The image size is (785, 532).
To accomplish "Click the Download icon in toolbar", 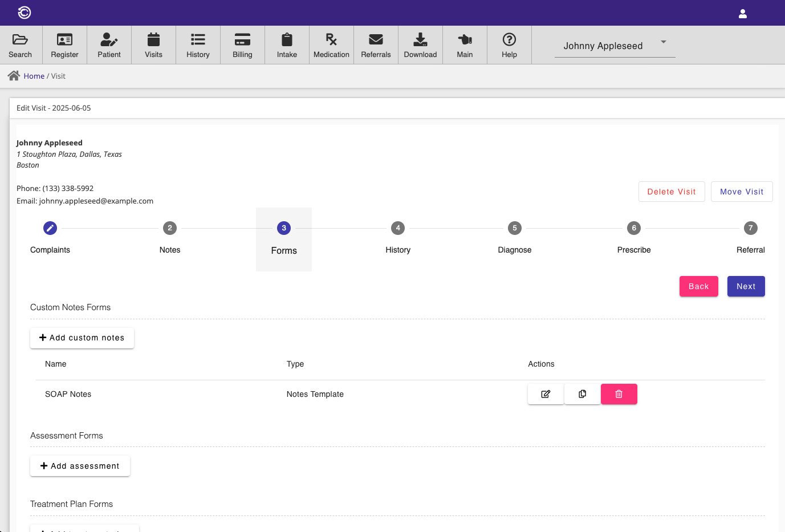I will point(420,40).
